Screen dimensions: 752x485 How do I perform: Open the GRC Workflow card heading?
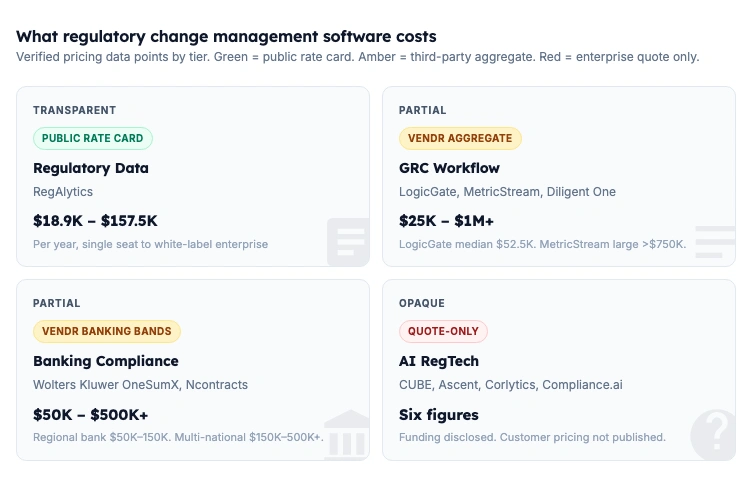449,168
